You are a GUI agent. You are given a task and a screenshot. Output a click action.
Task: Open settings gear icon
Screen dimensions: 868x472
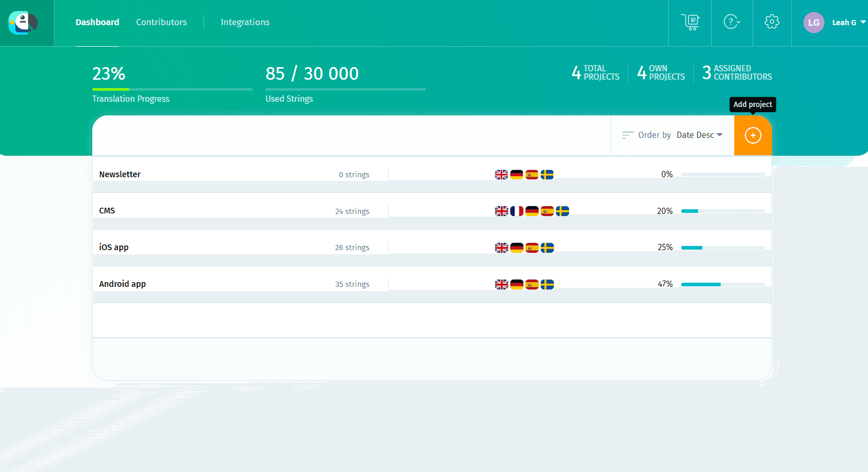coord(772,22)
